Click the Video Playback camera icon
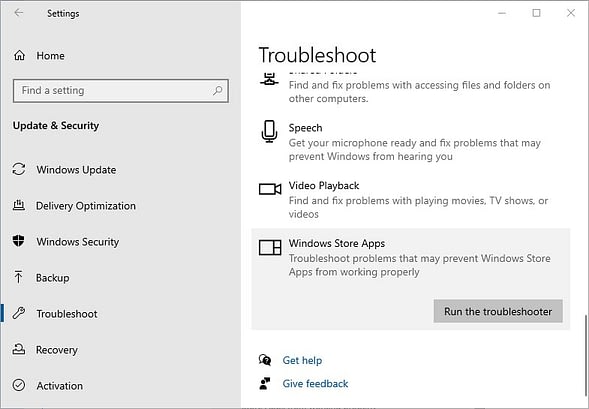This screenshot has width=589, height=409. 270,189
